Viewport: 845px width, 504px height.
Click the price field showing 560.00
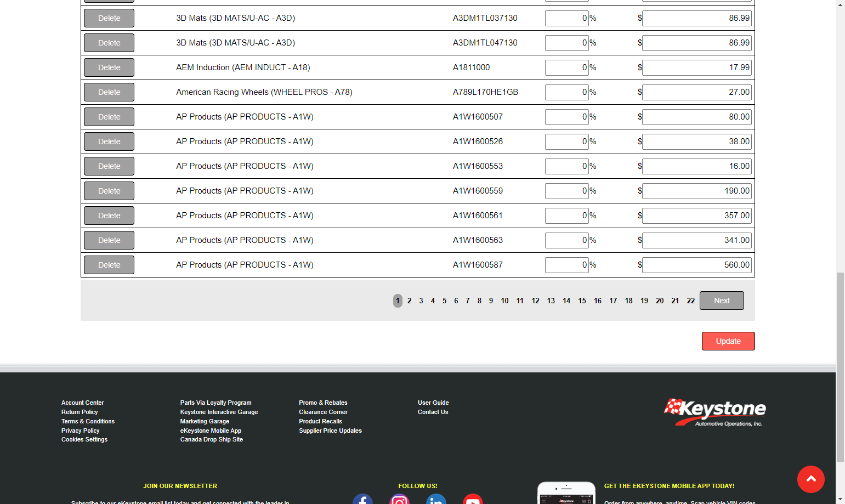coord(697,265)
